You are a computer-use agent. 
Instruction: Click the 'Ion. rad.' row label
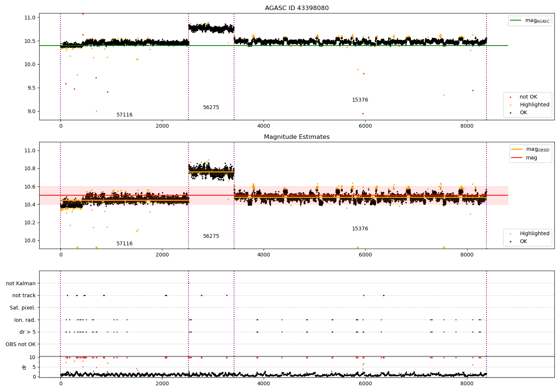(x=25, y=320)
